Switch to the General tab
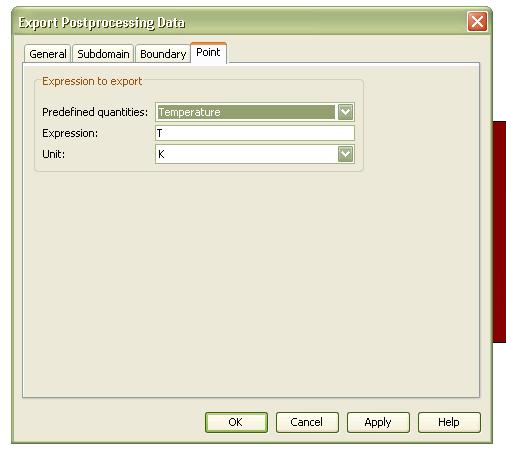This screenshot has width=506, height=455. (x=48, y=54)
